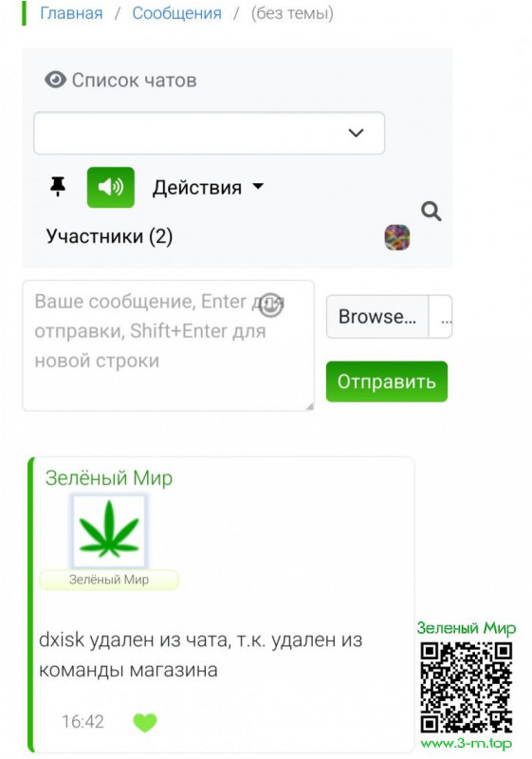Open the search magnifier icon
The image size is (532, 759).
431,212
